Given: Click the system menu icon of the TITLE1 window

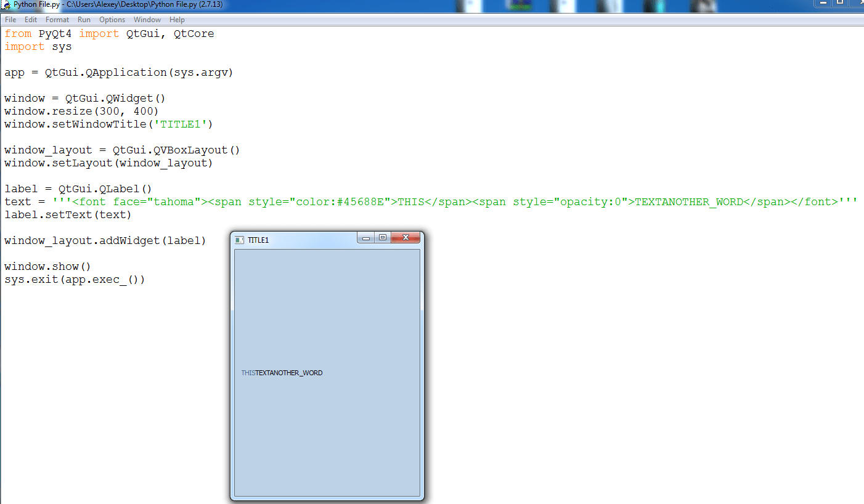Looking at the screenshot, I should (x=239, y=240).
